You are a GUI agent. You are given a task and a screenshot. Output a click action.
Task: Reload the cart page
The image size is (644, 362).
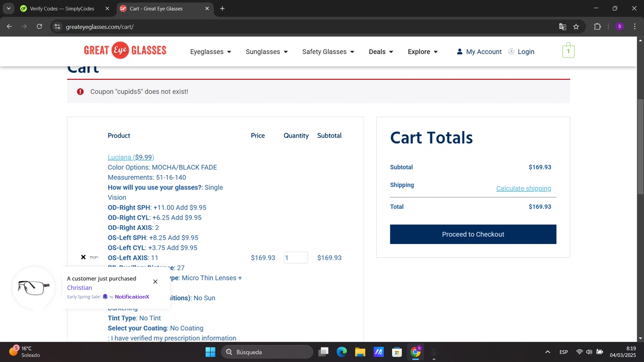click(x=39, y=27)
